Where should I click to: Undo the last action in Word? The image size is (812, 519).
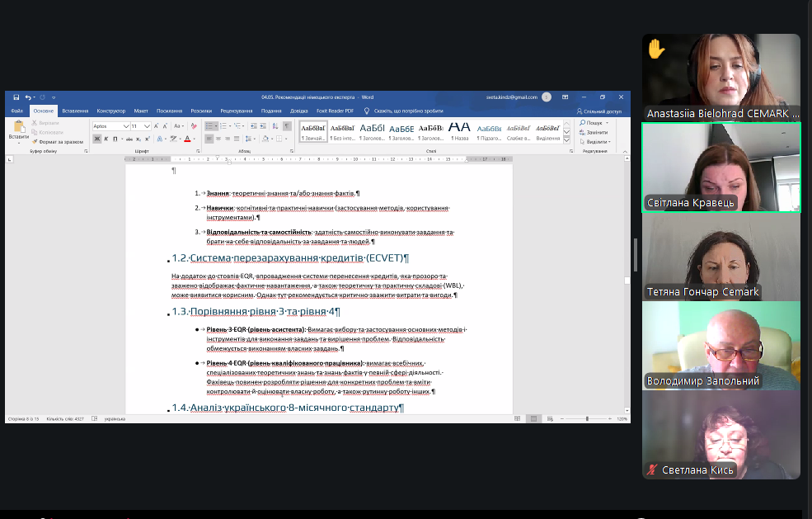pos(28,97)
